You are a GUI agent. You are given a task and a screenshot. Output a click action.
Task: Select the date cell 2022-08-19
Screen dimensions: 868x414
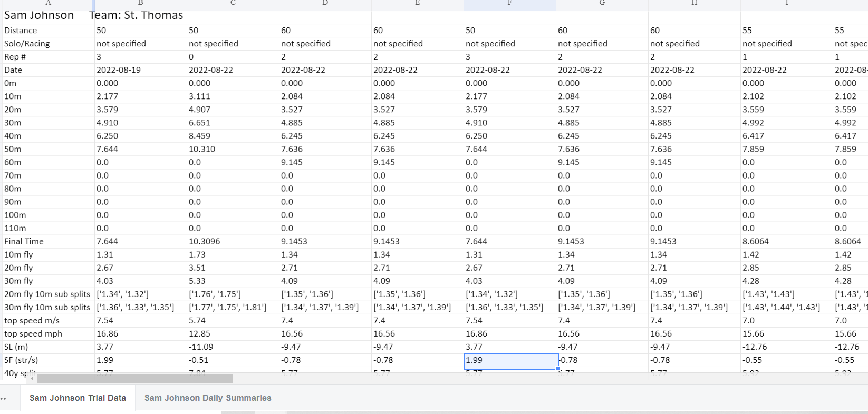click(x=141, y=70)
